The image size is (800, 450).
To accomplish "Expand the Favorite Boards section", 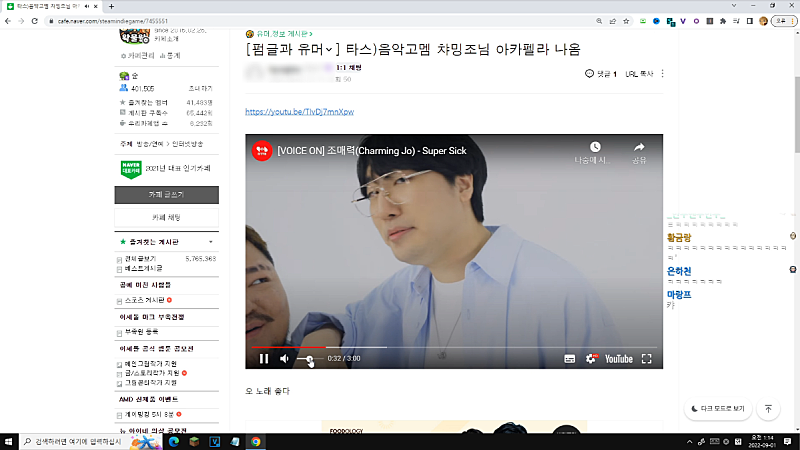I will pos(210,242).
